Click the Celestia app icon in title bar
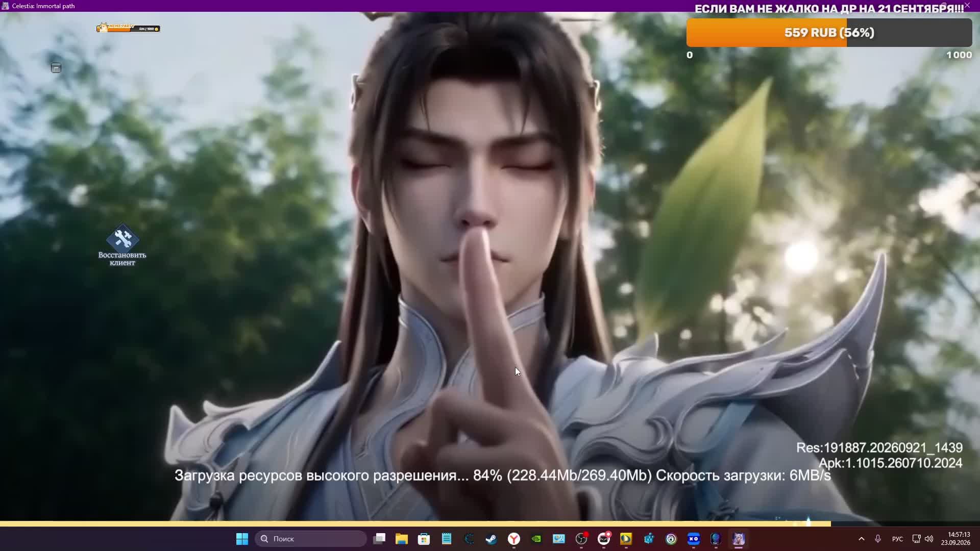Image resolution: width=980 pixels, height=551 pixels. coord(6,6)
